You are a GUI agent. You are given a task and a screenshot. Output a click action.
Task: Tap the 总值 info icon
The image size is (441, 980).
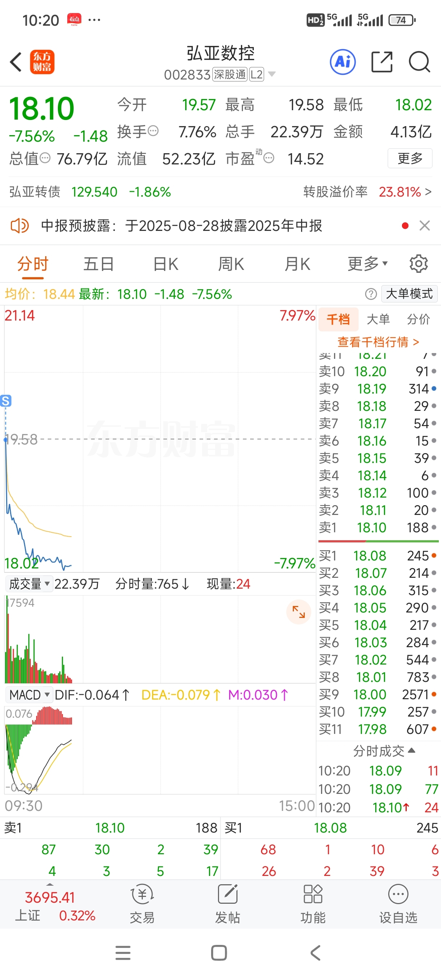(x=45, y=158)
